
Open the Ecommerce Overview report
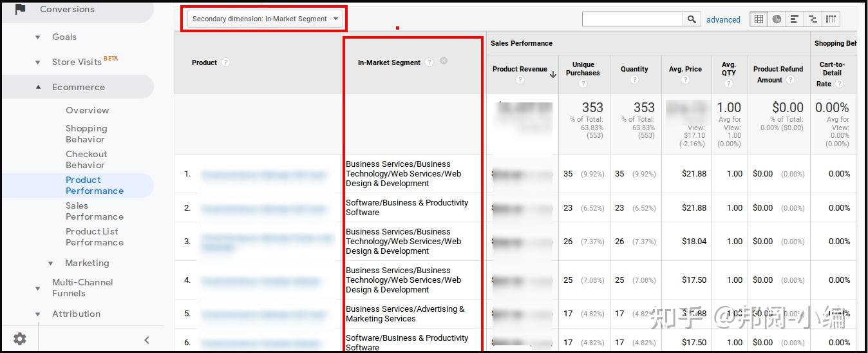click(x=87, y=110)
